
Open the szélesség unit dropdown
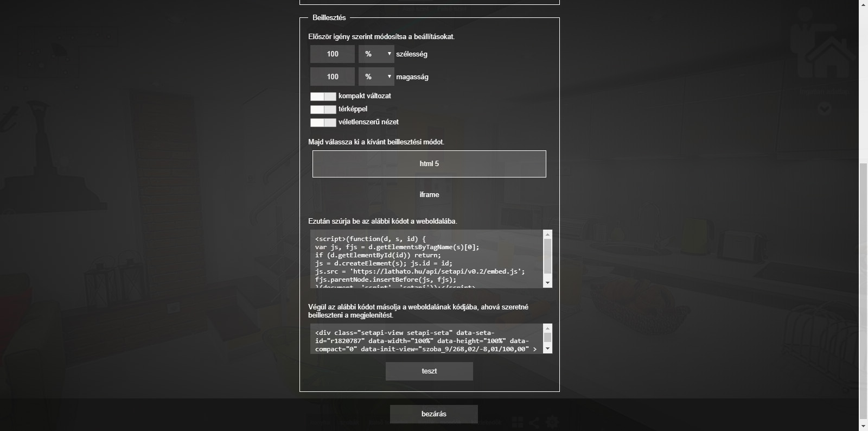pos(376,54)
